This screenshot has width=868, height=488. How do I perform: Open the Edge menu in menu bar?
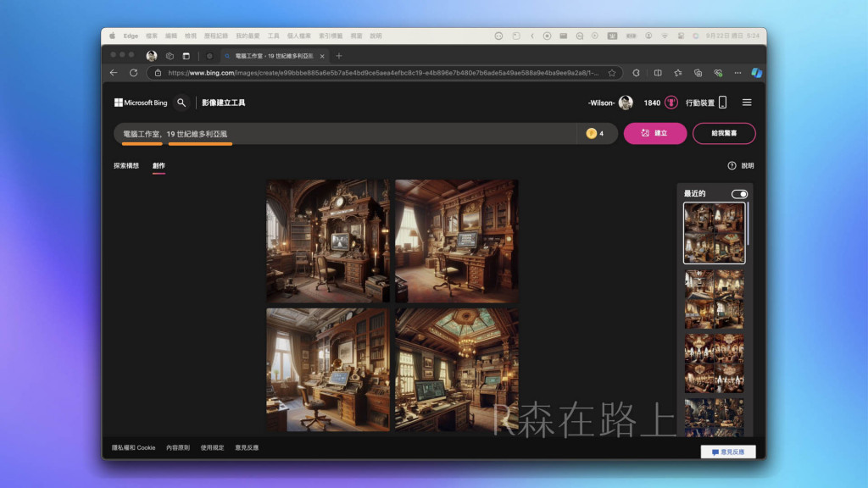point(131,36)
